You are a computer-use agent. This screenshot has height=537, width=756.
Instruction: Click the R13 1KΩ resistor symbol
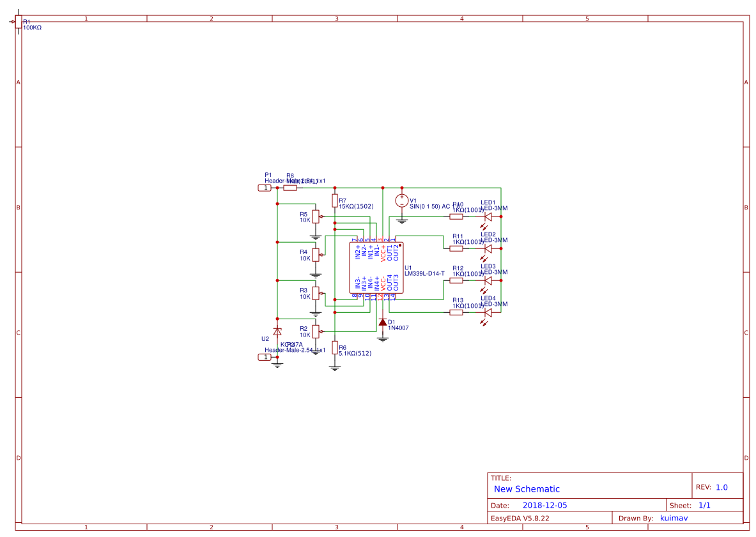pos(456,313)
